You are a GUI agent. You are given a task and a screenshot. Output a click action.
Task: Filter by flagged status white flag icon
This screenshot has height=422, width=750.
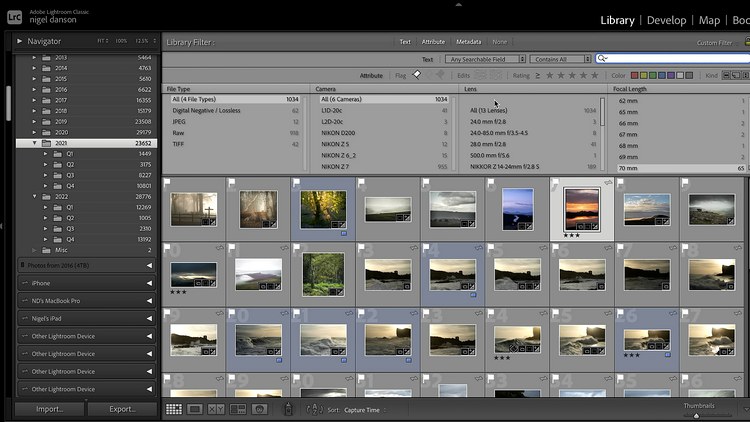[417, 75]
